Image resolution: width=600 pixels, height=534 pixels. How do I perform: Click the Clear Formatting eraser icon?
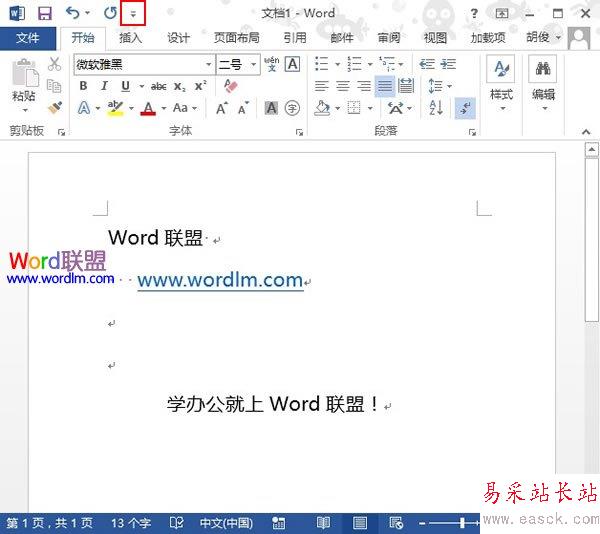click(x=231, y=86)
